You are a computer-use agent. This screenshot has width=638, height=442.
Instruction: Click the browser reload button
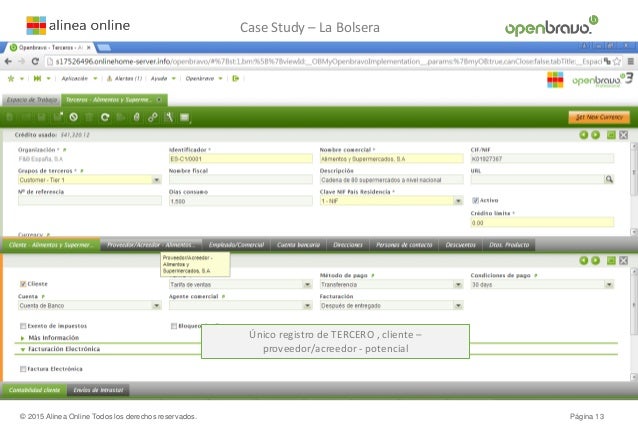pyautogui.click(x=35, y=61)
